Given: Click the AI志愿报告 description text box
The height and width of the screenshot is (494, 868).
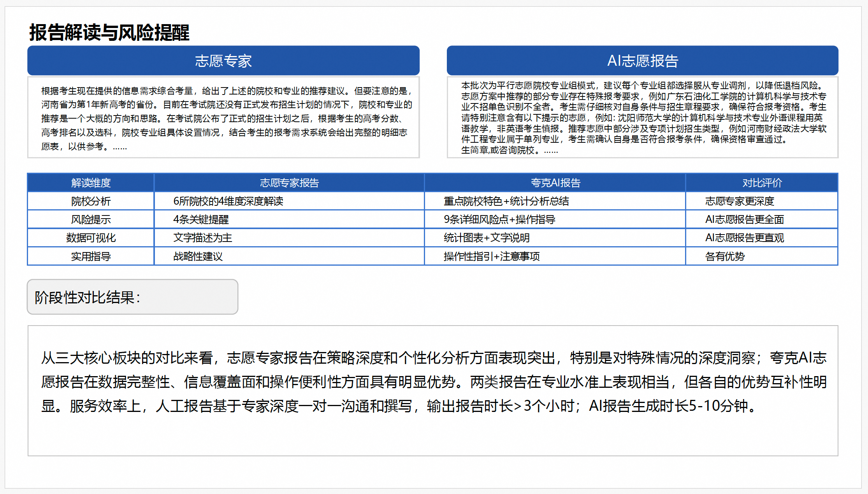Looking at the screenshot, I should click(x=642, y=117).
